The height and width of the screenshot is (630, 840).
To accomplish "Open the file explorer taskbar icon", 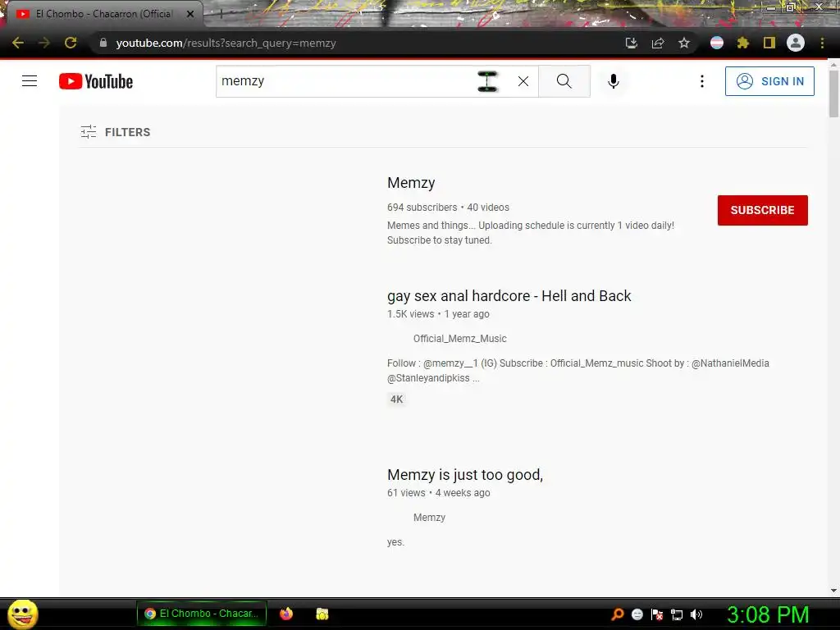I will 322,614.
